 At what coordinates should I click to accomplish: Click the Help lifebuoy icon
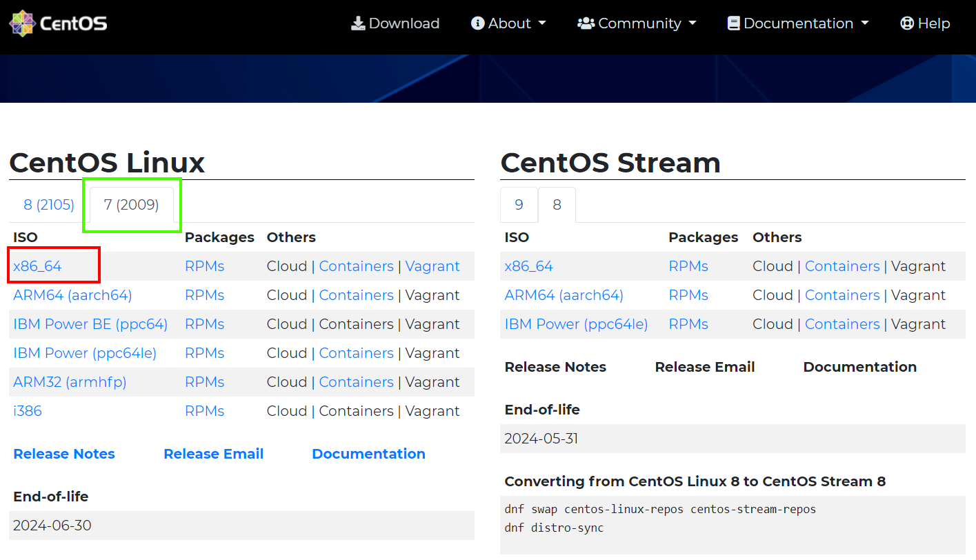907,23
